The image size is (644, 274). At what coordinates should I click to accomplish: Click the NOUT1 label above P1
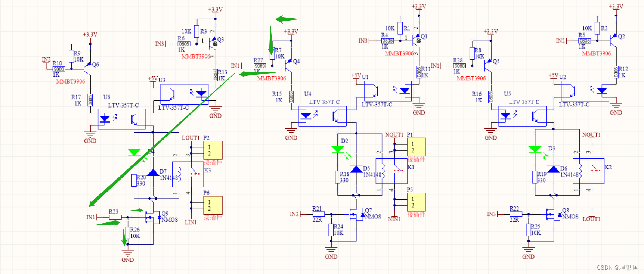[394, 135]
